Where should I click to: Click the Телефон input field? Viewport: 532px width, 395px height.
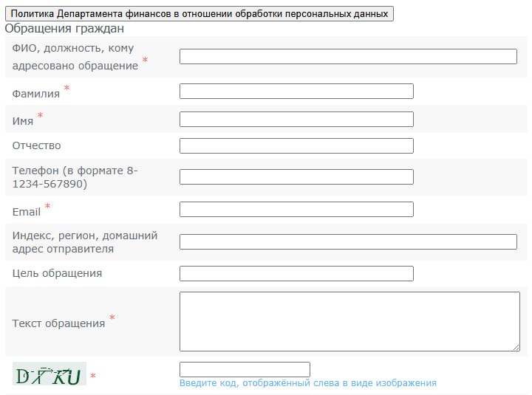click(x=296, y=177)
